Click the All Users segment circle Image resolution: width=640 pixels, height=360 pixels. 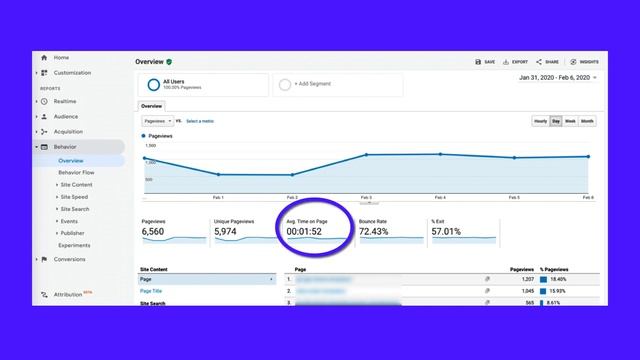(153, 85)
